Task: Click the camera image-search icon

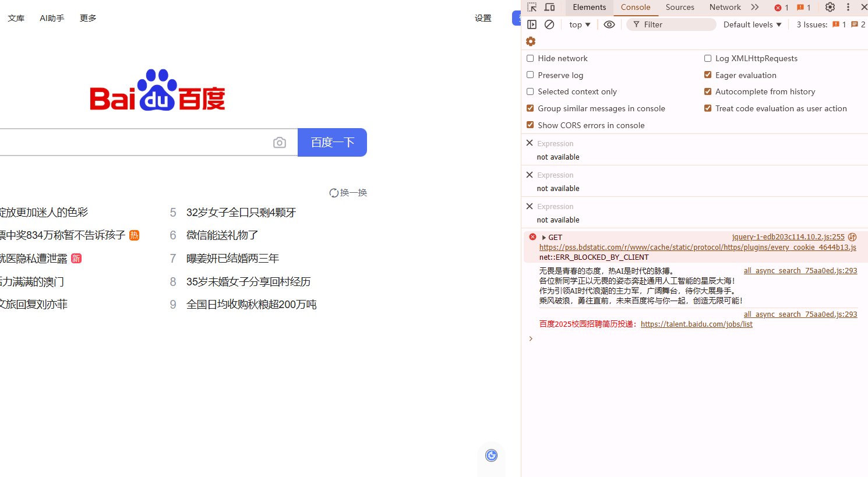Action: [280, 143]
